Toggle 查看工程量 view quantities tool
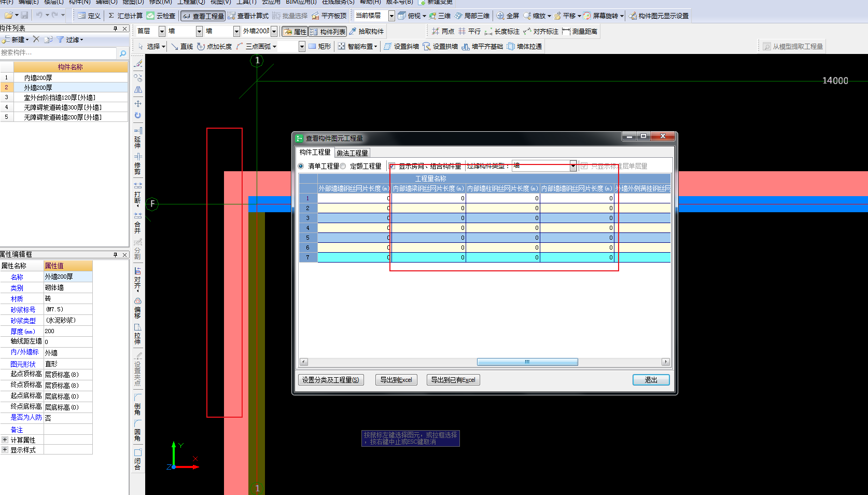The width and height of the screenshot is (868, 495). (203, 16)
